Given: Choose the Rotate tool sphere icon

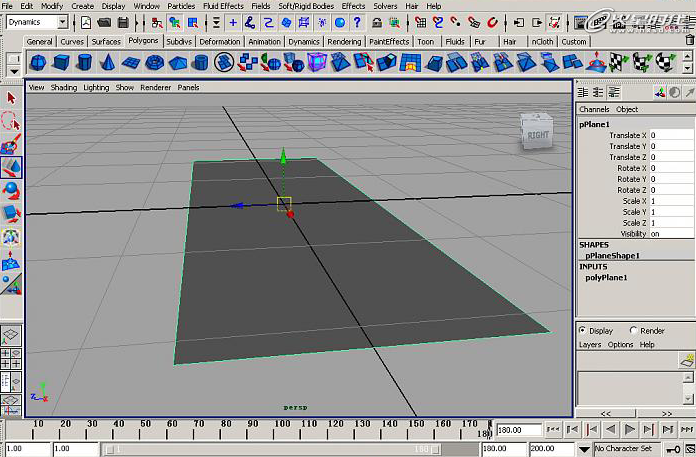Looking at the screenshot, I should [x=12, y=189].
